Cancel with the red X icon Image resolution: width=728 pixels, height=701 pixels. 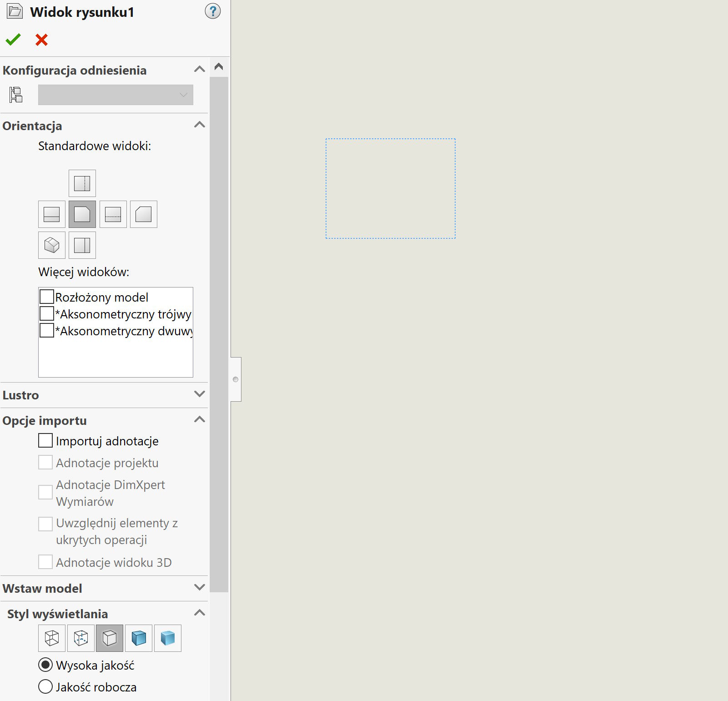pos(41,40)
